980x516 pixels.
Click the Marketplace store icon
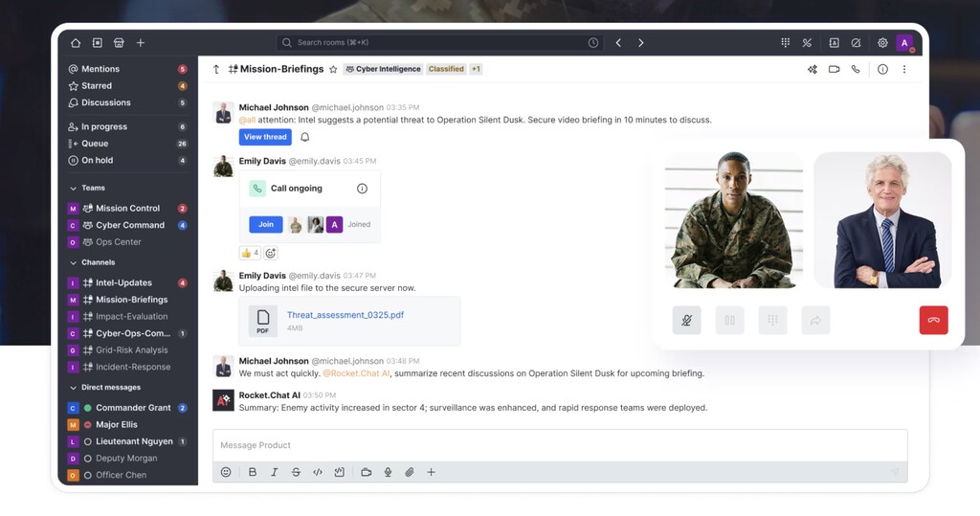click(119, 42)
